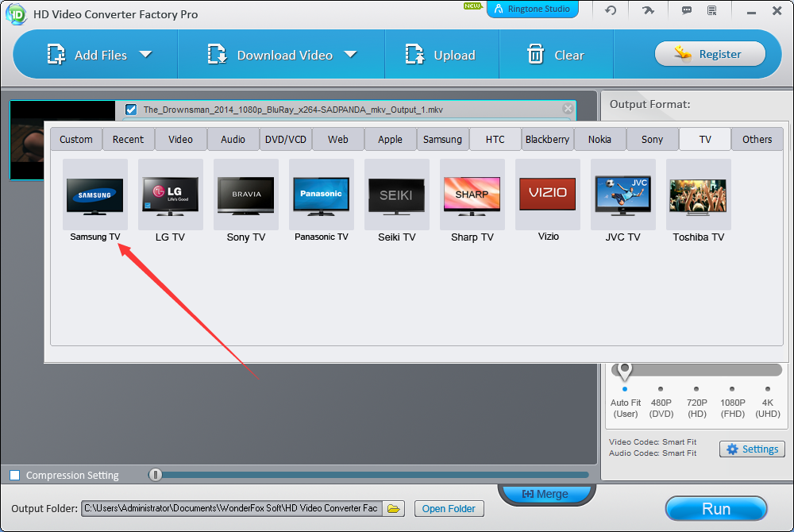Click the gear icon in Settings
The width and height of the screenshot is (794, 532).
click(x=732, y=449)
